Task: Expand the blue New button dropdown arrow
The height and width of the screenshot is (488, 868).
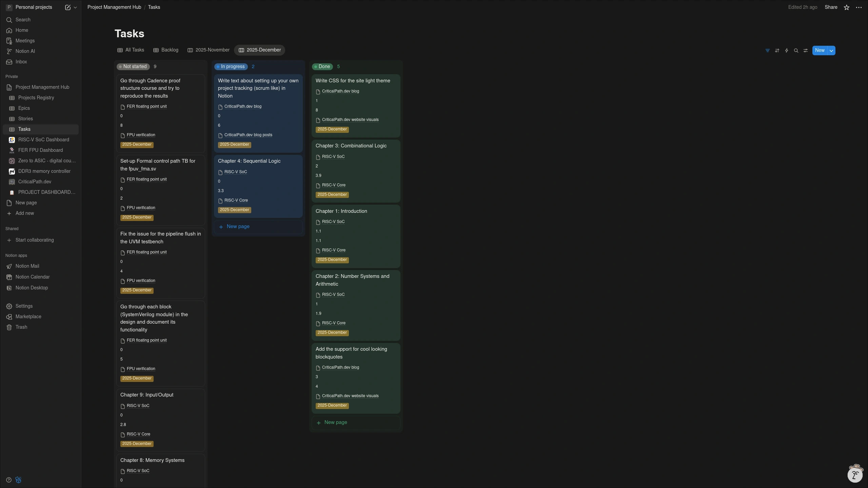Action: click(x=831, y=50)
